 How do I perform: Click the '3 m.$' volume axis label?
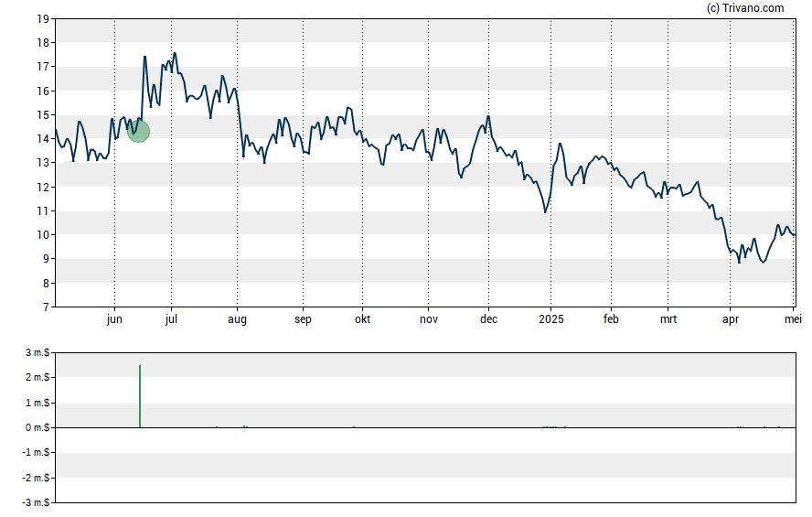point(37,353)
